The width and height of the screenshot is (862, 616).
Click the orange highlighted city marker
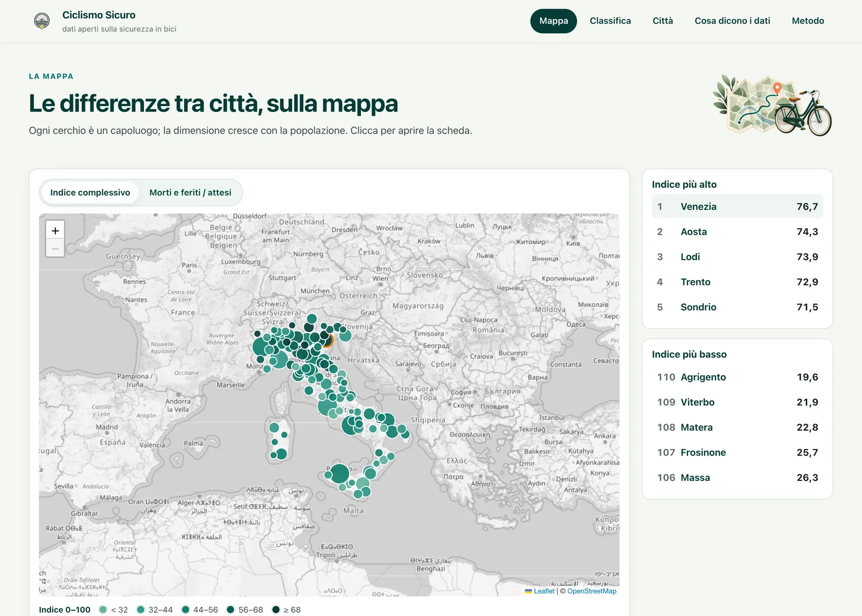click(x=328, y=340)
